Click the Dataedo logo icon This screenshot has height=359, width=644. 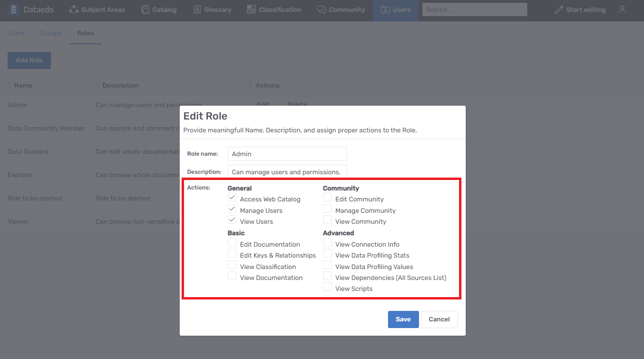[13, 10]
